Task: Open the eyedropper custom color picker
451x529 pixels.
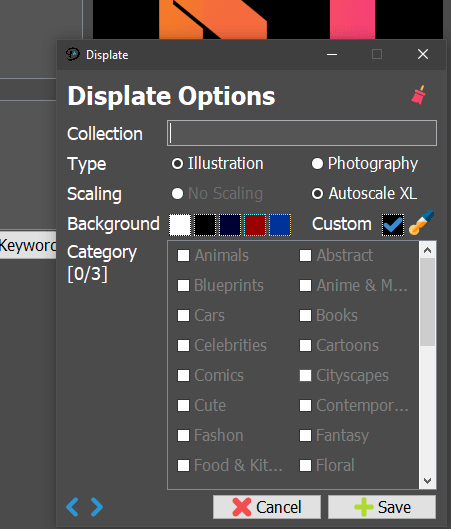Action: pyautogui.click(x=421, y=223)
